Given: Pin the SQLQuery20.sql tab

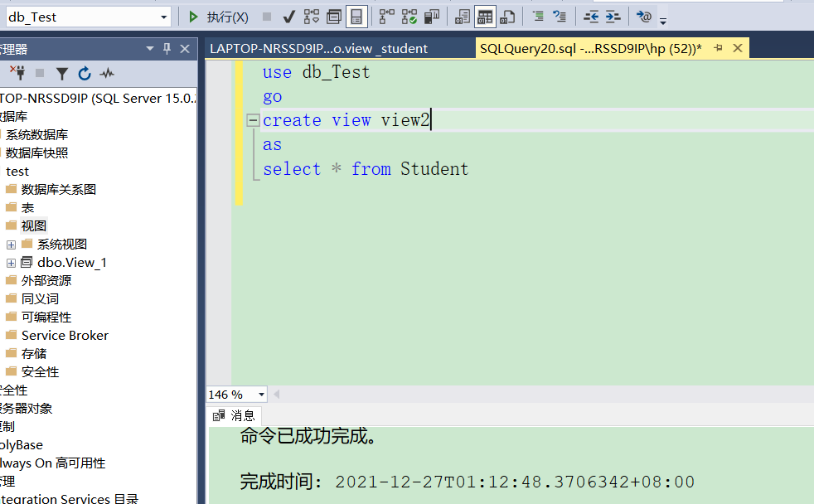Looking at the screenshot, I should coord(719,48).
